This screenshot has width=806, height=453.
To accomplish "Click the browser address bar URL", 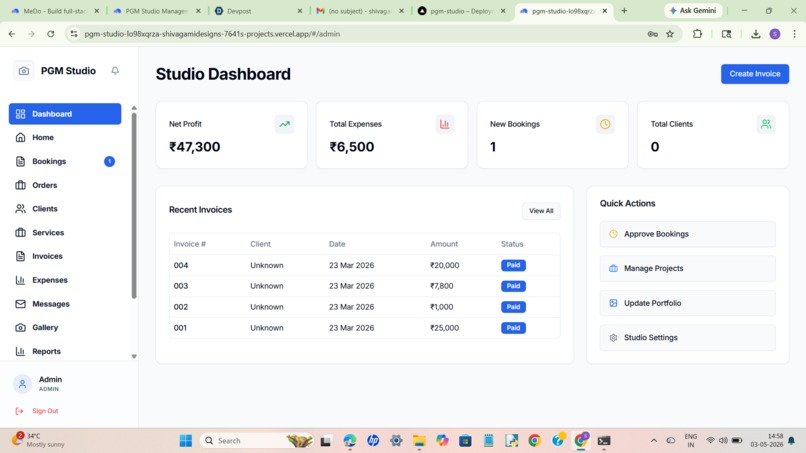I will coord(212,34).
